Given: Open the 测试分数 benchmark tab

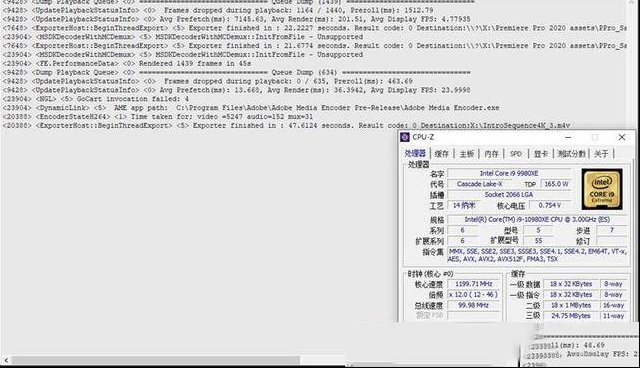Looking at the screenshot, I should coord(571,154).
